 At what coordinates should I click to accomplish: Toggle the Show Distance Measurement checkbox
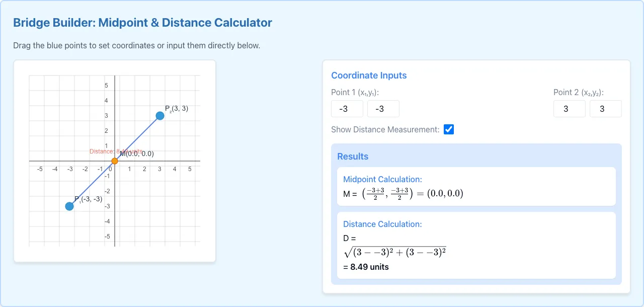pyautogui.click(x=449, y=129)
